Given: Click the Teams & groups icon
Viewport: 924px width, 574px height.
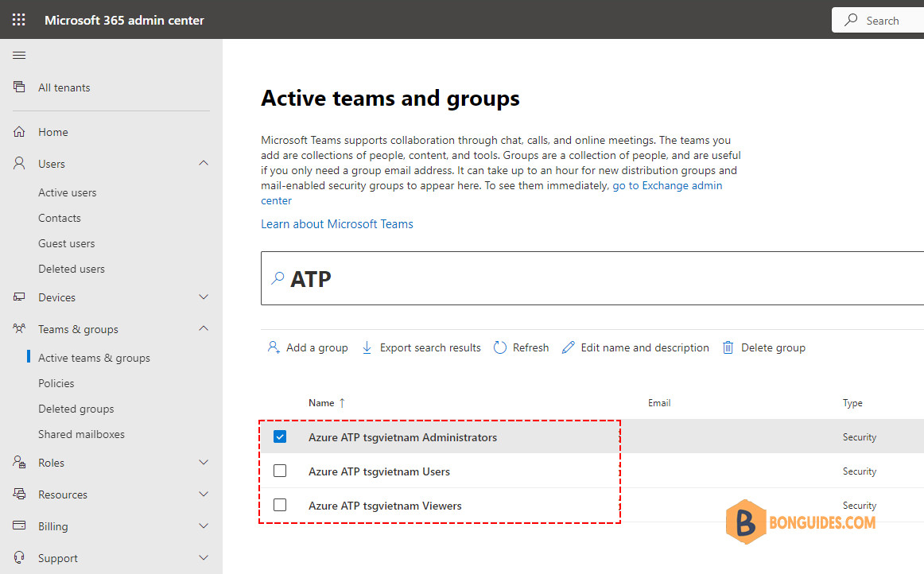Looking at the screenshot, I should [19, 329].
